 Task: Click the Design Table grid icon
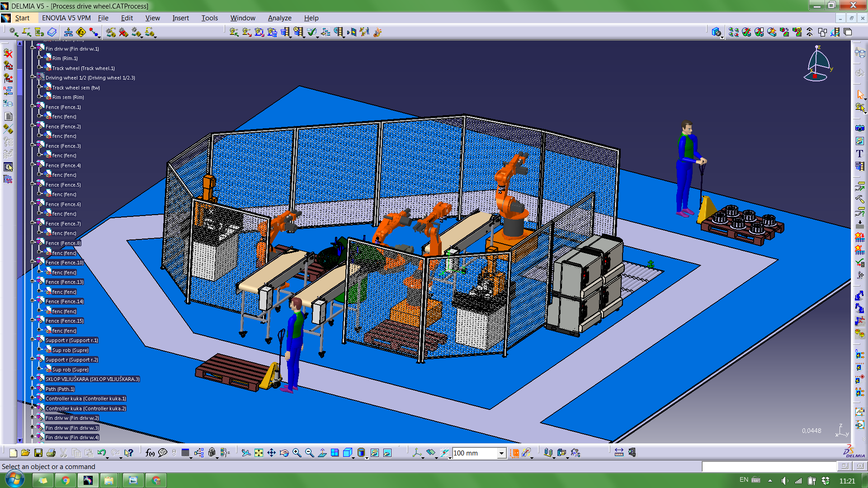(x=185, y=453)
